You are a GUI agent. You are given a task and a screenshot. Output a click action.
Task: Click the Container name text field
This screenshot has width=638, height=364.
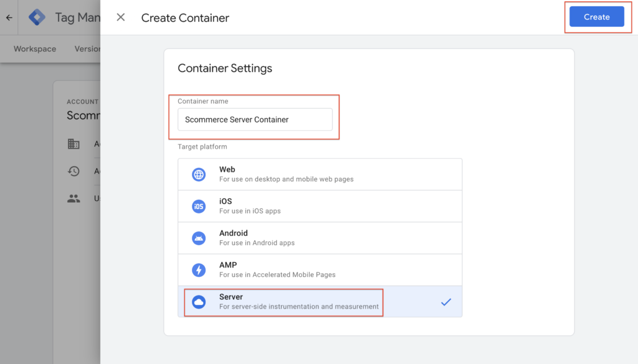point(255,119)
